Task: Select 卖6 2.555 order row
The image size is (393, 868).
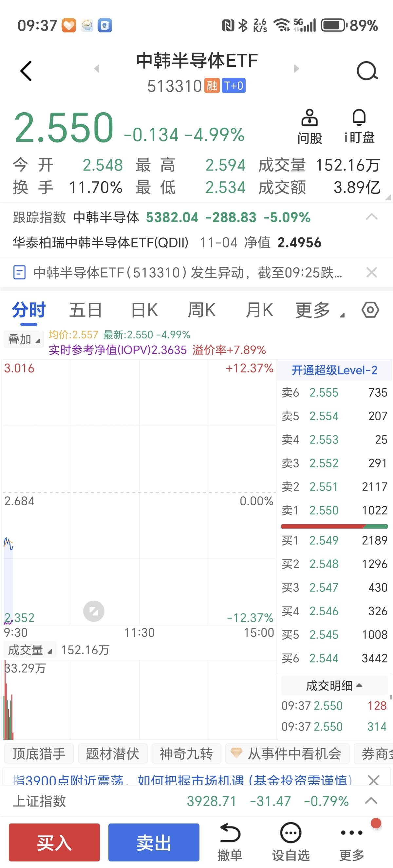Action: pyautogui.click(x=334, y=392)
